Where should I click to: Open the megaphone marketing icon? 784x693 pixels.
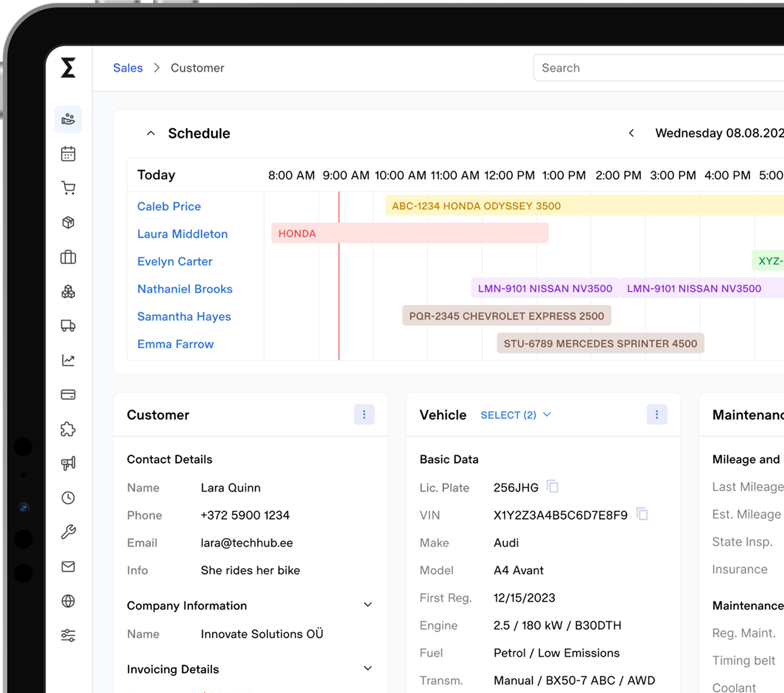(x=68, y=463)
